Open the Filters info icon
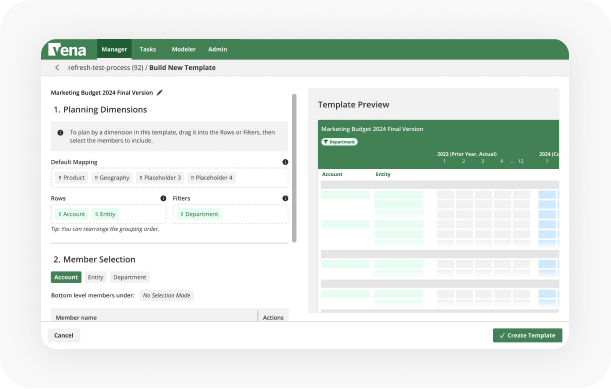Screen dimensions: 611x389 pyautogui.click(x=285, y=198)
